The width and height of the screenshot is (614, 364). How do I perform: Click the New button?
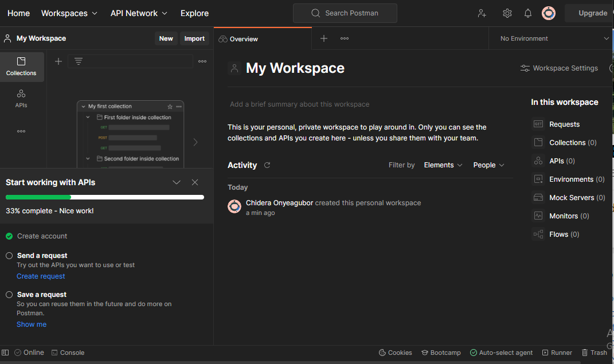(x=166, y=38)
